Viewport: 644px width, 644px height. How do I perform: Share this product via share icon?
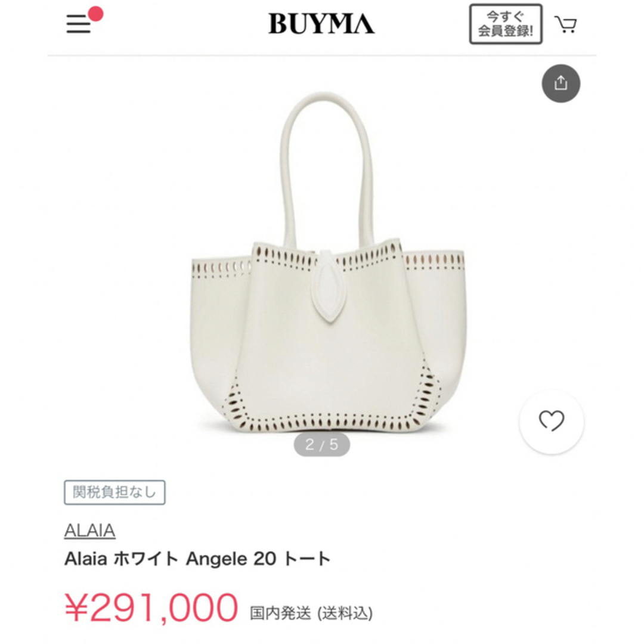click(x=561, y=83)
